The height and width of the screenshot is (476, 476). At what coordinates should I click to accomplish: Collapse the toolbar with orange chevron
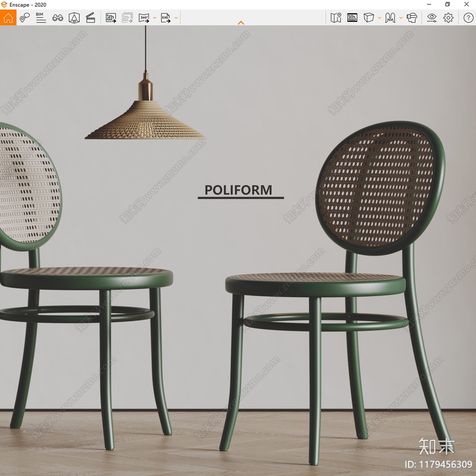point(241,23)
